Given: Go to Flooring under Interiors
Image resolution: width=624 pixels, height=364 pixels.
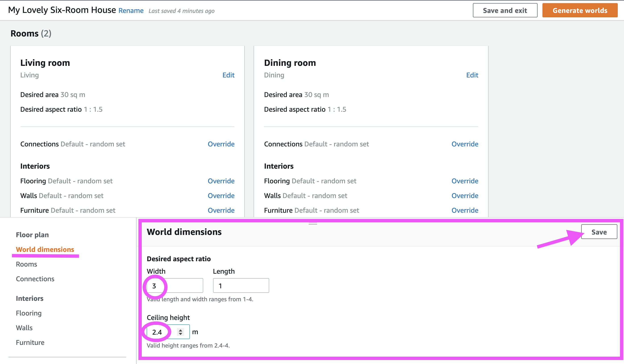Looking at the screenshot, I should pyautogui.click(x=29, y=313).
